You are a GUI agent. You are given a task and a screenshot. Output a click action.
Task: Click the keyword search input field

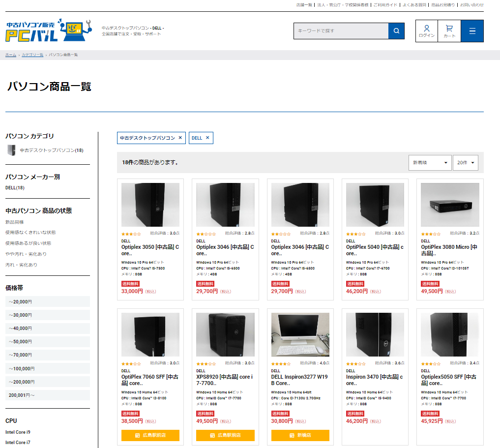coord(341,31)
